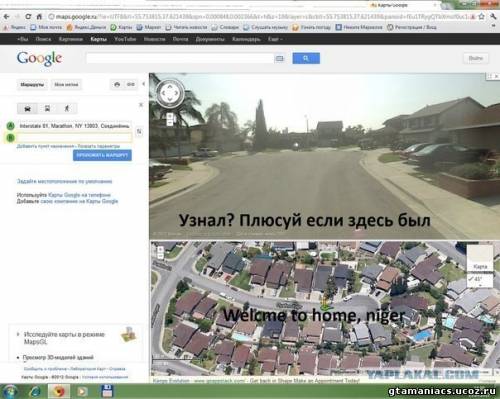Screen dimensions: 500x399
Task: Select public transit mode icon
Action: 47,108
